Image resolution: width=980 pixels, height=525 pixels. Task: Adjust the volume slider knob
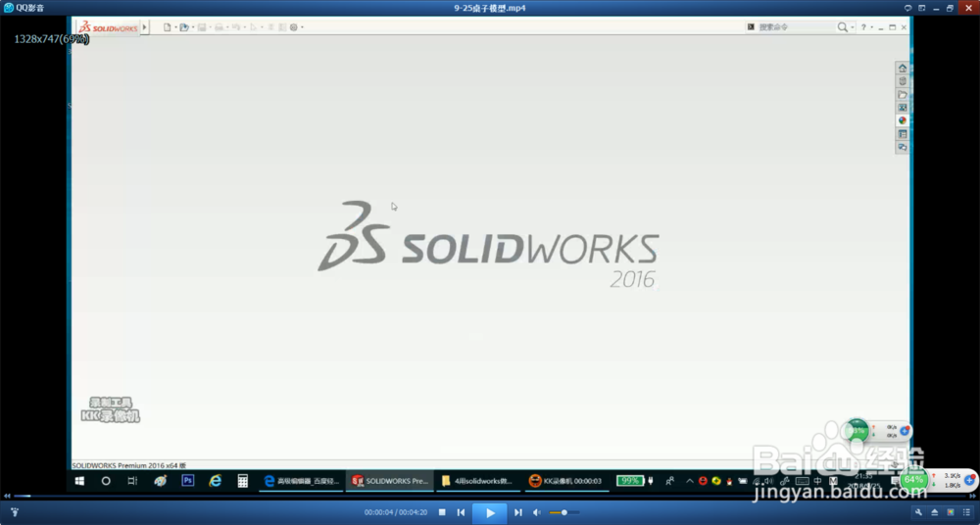pos(563,512)
